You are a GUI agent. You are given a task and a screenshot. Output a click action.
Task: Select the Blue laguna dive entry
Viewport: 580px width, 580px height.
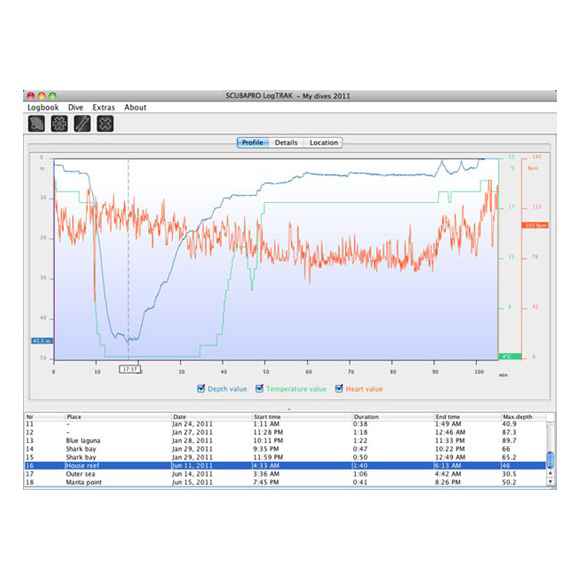coord(286,441)
